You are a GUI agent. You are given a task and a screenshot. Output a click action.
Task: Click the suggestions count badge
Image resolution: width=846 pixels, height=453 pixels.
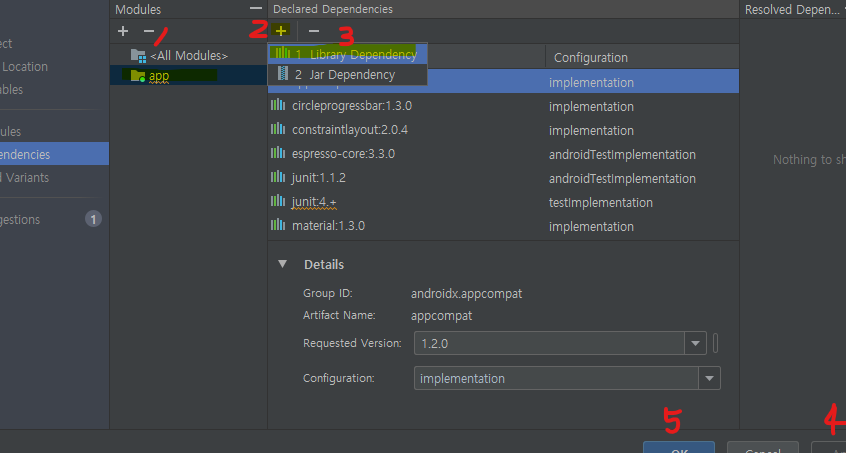[x=93, y=219]
